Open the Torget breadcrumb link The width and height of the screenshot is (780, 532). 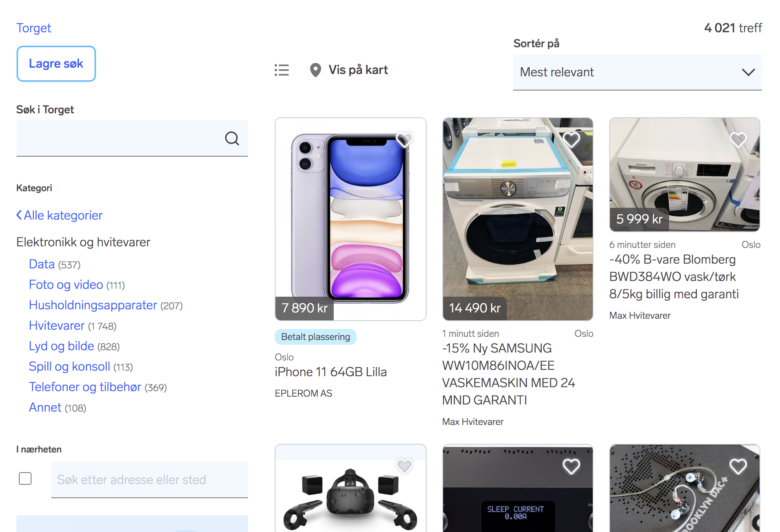(x=34, y=28)
